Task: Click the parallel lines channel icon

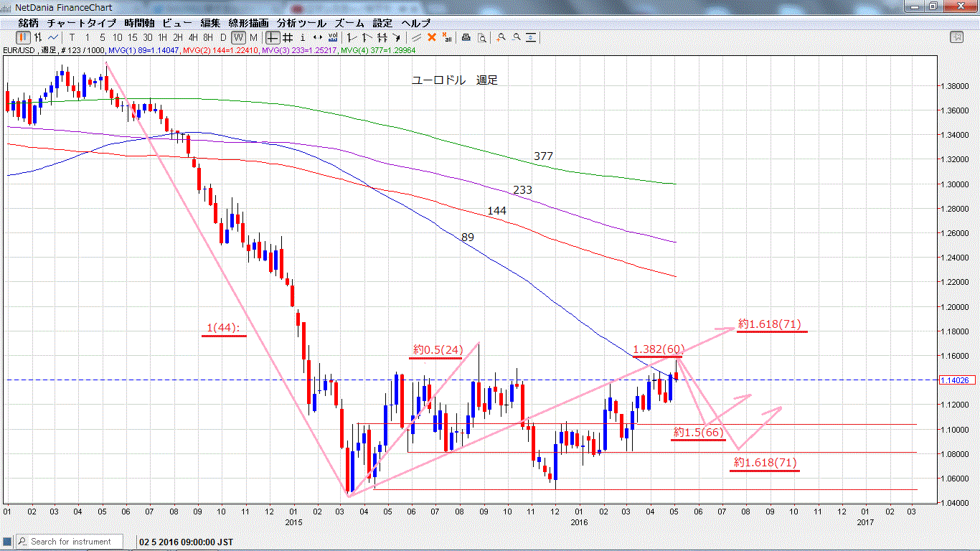Action: point(416,37)
